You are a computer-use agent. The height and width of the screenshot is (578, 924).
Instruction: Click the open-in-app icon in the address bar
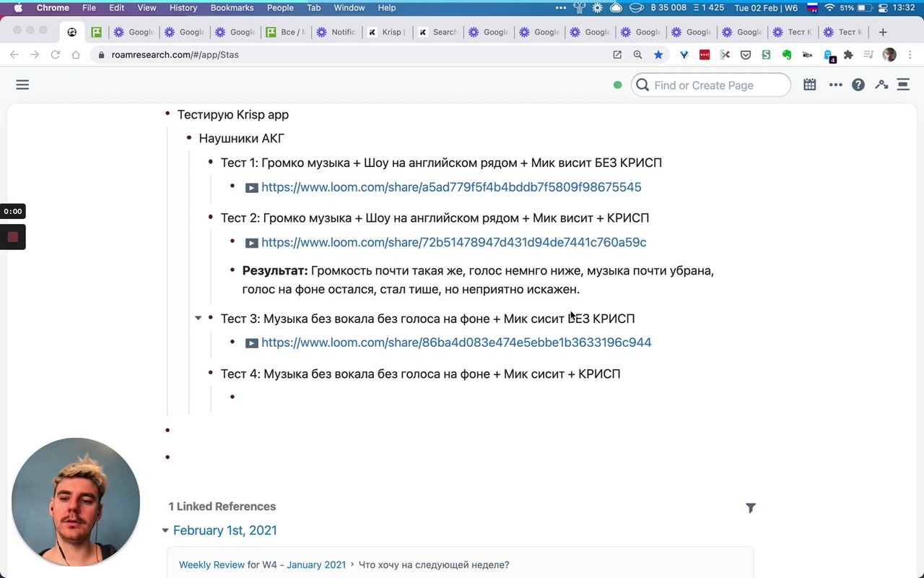(x=617, y=54)
